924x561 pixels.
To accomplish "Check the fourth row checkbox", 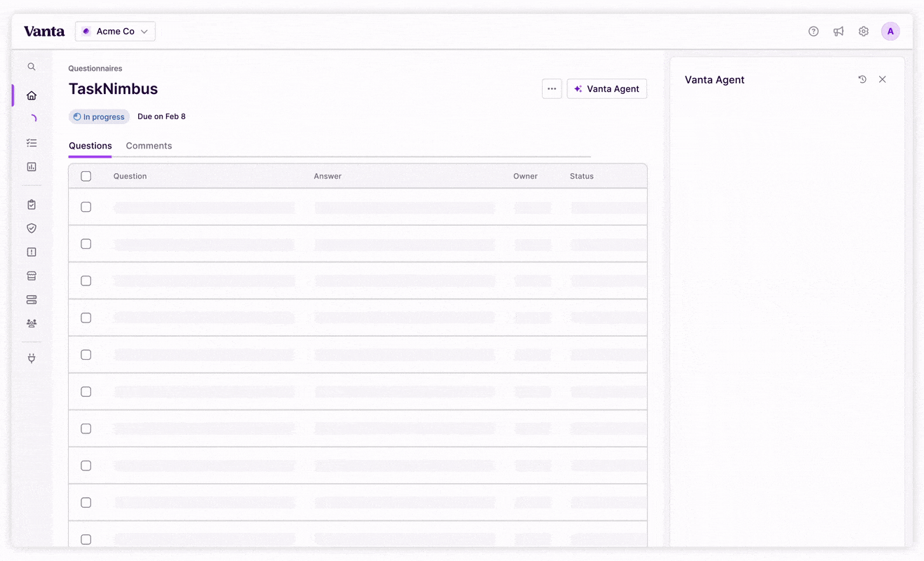I will click(86, 318).
